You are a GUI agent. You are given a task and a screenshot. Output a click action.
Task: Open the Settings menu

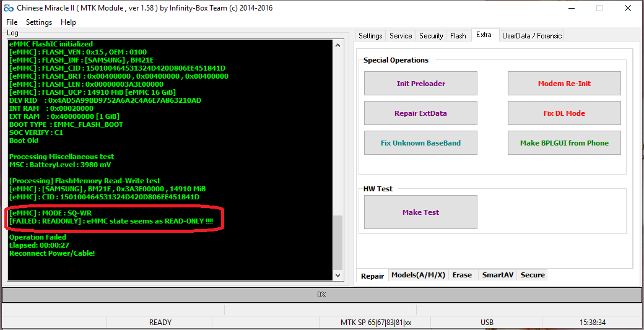pos(39,22)
